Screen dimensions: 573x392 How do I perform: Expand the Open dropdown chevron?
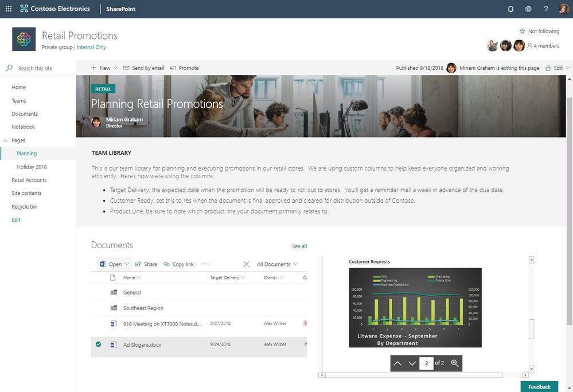[x=127, y=264]
